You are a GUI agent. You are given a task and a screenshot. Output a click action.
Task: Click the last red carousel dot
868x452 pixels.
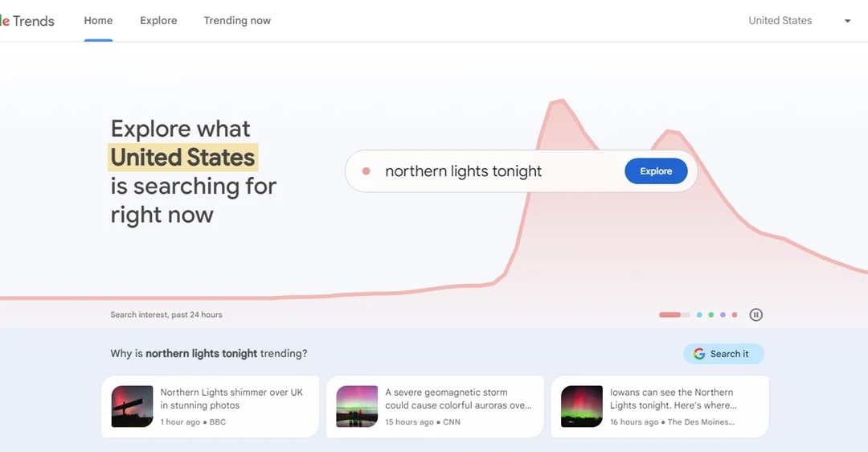click(735, 315)
